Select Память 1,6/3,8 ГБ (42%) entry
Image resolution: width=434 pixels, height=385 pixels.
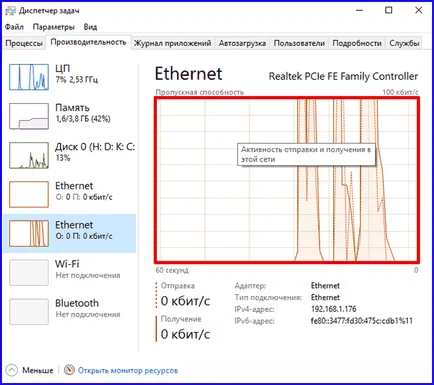point(70,116)
